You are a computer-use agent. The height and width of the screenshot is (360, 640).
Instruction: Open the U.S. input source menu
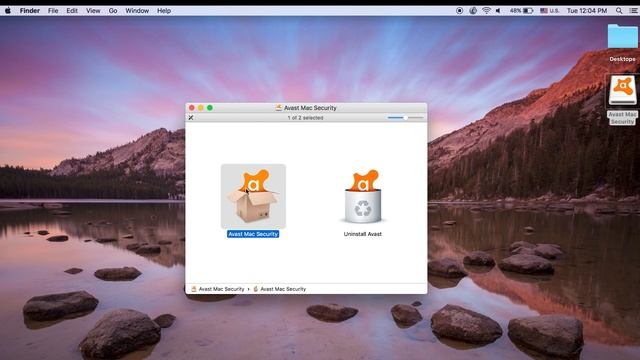[550, 11]
